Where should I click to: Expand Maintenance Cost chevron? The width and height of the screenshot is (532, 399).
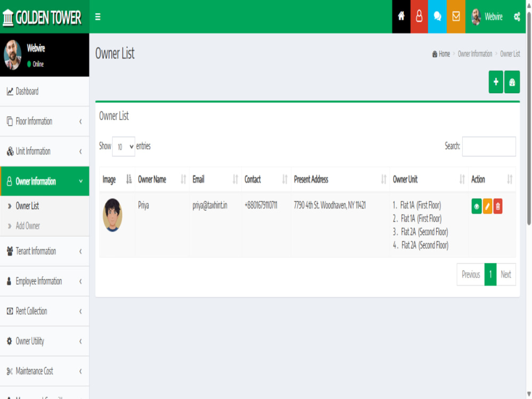point(80,371)
